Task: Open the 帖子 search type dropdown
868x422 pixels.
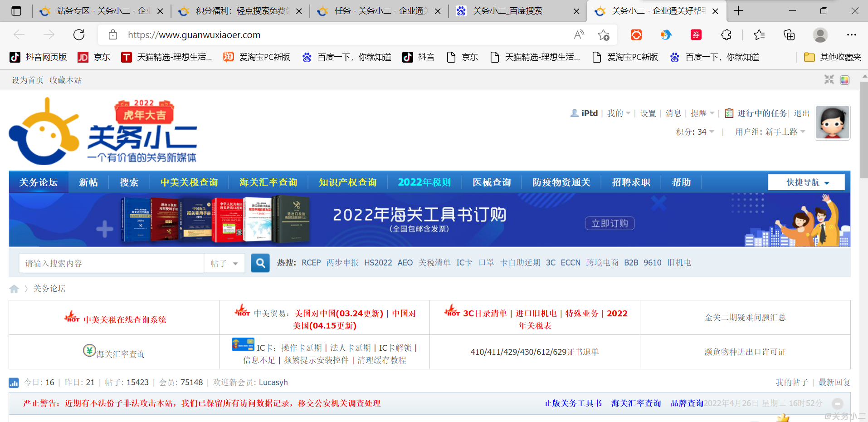Action: 224,264
